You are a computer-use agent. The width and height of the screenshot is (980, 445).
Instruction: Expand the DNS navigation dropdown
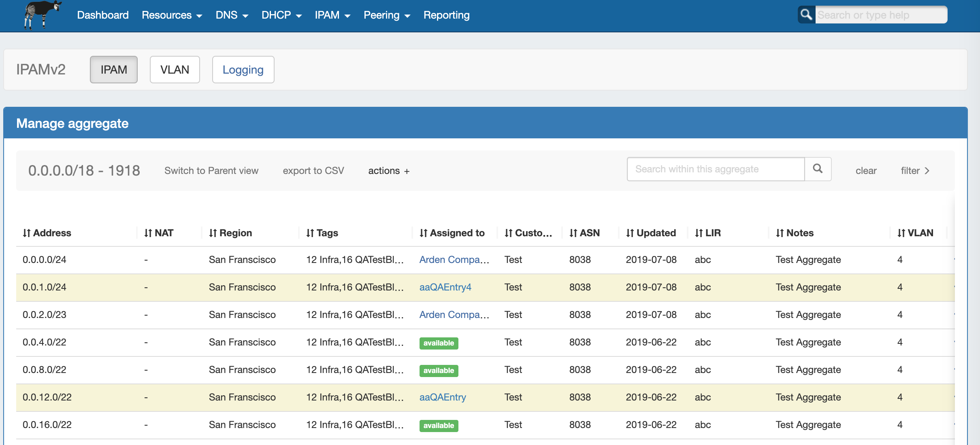[232, 15]
